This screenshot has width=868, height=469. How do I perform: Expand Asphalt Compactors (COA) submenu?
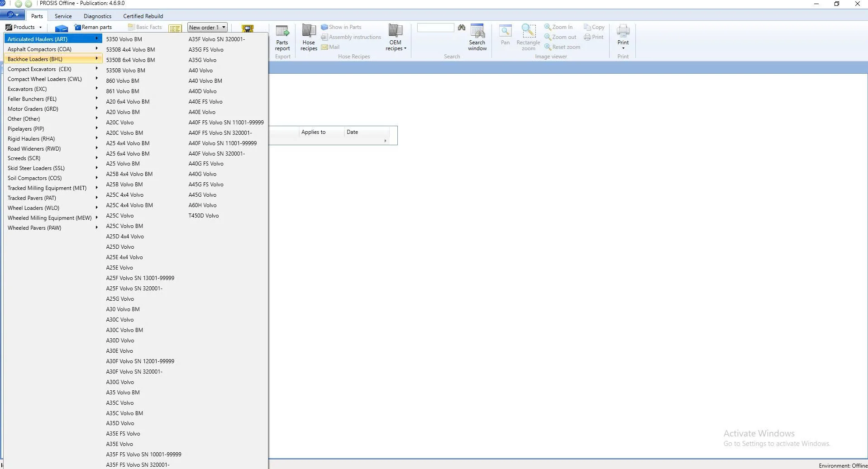[x=53, y=49]
